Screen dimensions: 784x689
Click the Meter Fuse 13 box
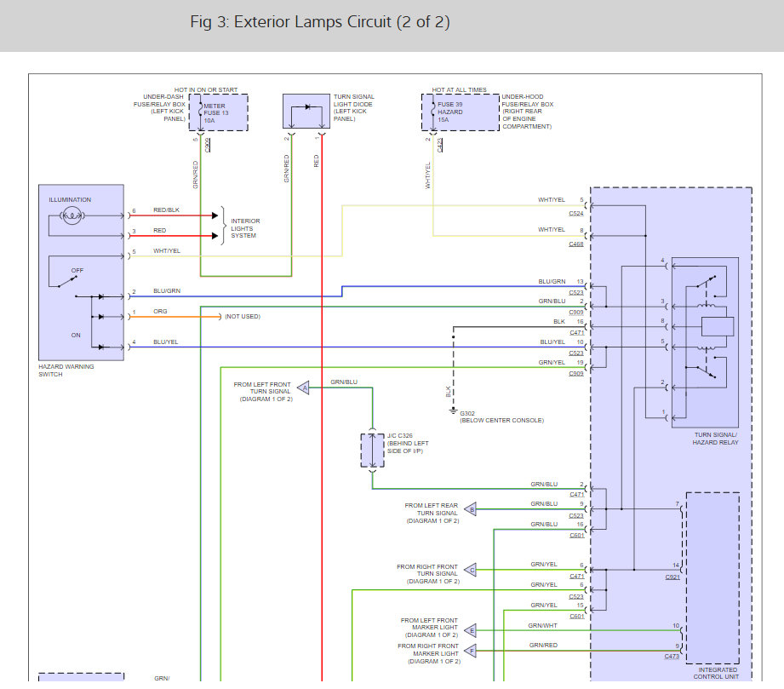[x=219, y=112]
